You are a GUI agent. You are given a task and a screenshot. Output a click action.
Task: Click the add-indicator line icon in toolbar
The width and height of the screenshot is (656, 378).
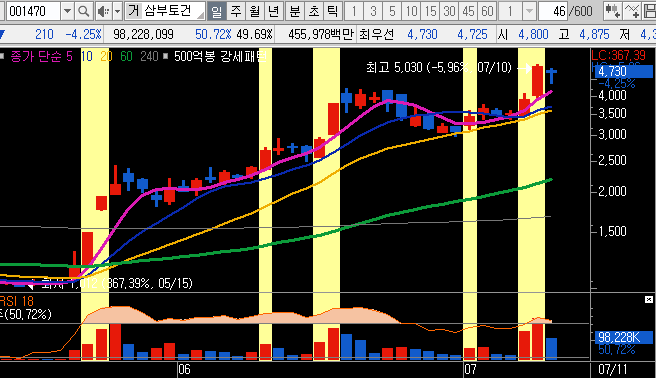632,11
